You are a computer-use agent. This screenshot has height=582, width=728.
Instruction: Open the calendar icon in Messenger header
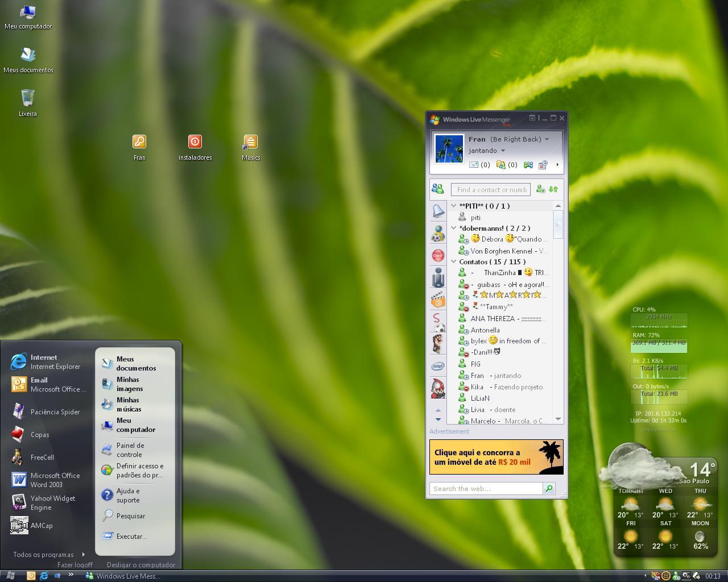pyautogui.click(x=543, y=165)
